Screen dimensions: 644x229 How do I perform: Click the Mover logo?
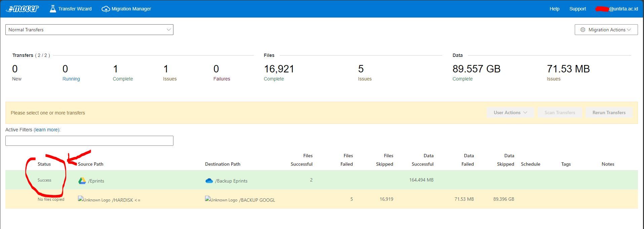(23, 9)
